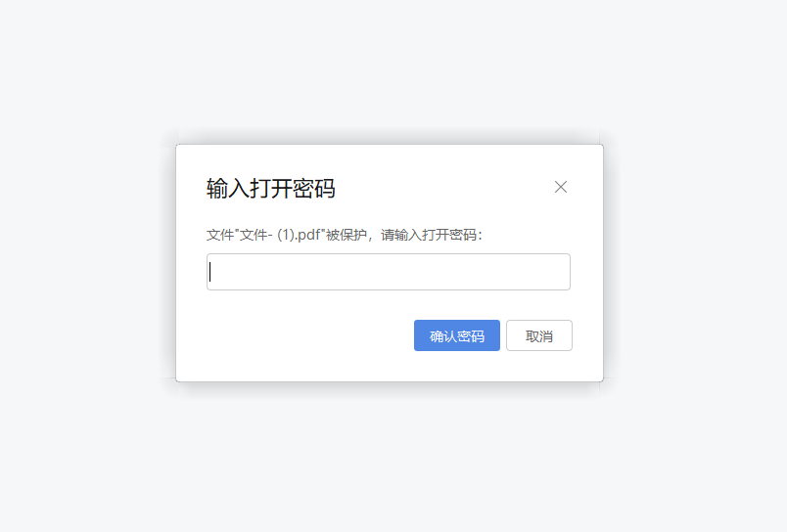This screenshot has width=787, height=532.
Task: Submit password via blue 确认密码 button
Action: click(457, 335)
